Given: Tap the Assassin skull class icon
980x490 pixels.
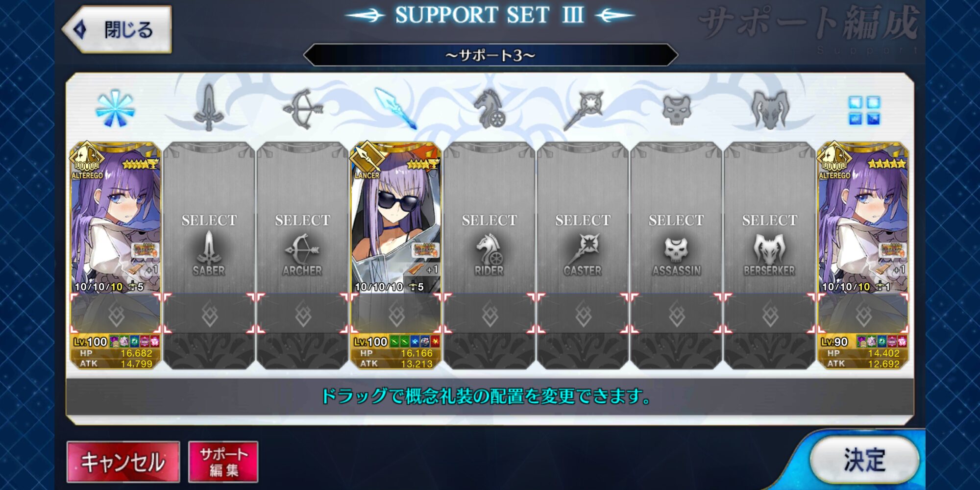Looking at the screenshot, I should click(x=677, y=110).
